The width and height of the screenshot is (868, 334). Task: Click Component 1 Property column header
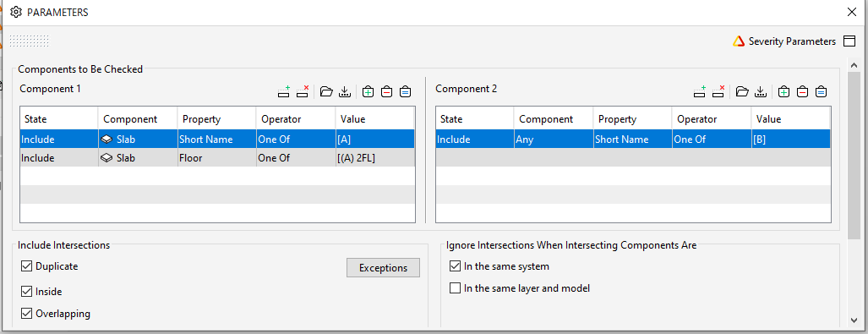point(216,118)
